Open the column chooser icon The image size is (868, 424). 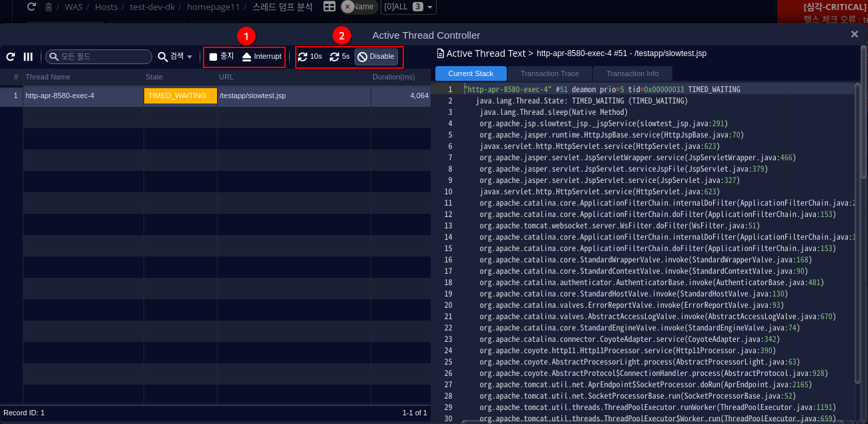point(28,57)
